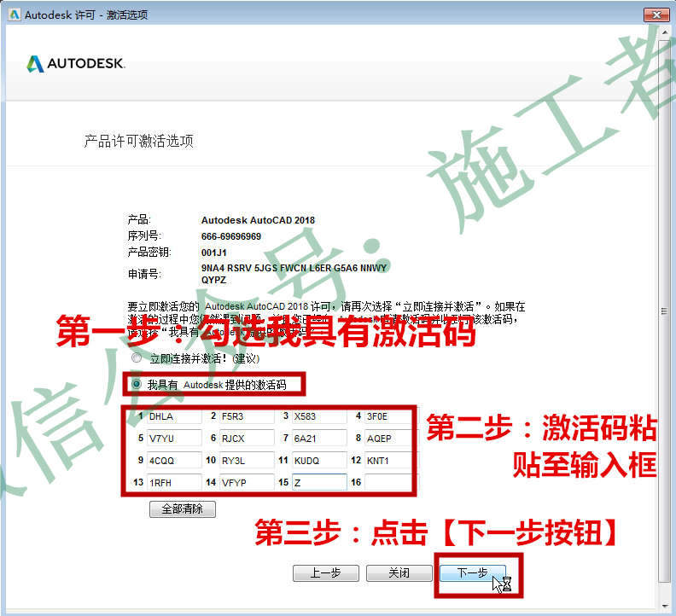Click activation code field 13 containing 1RFH

pos(174,482)
